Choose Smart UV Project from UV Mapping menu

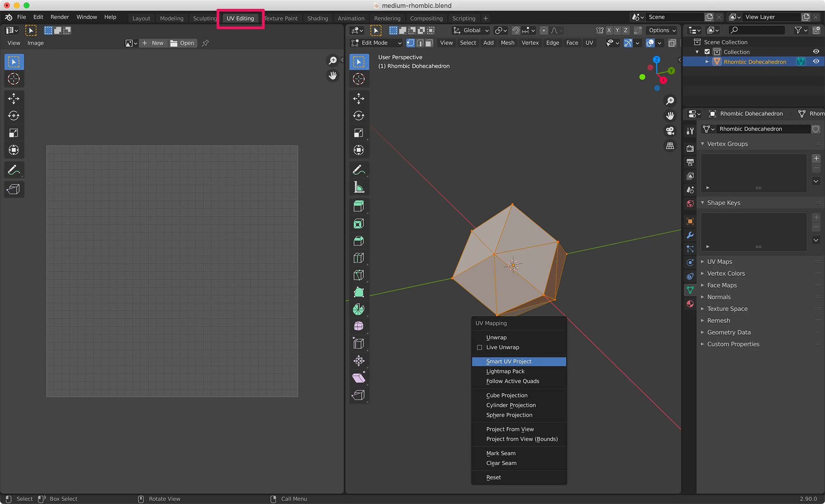tap(519, 361)
